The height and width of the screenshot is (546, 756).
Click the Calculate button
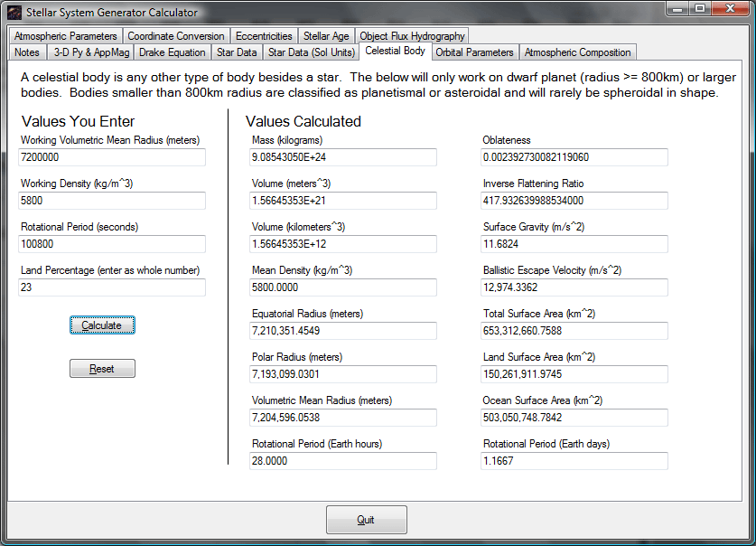click(x=102, y=325)
